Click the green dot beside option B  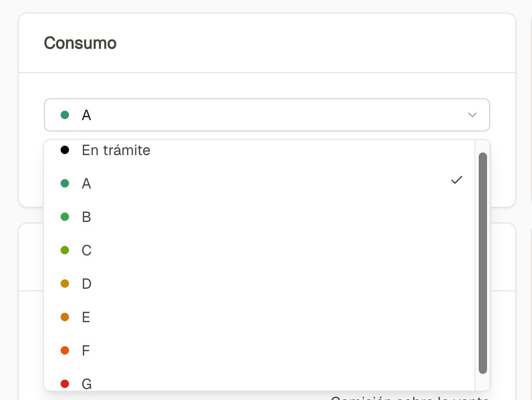coord(65,217)
